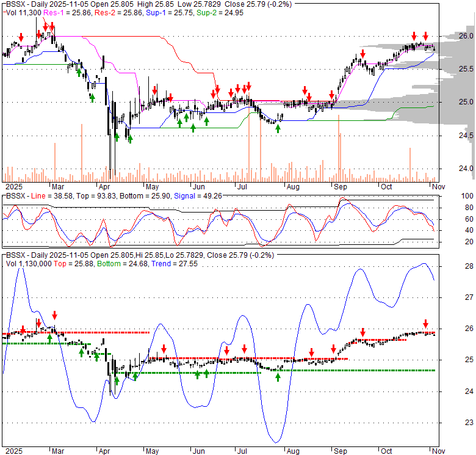
Task: Click the Apr label on bottom chart time axis
Action: coord(105,450)
